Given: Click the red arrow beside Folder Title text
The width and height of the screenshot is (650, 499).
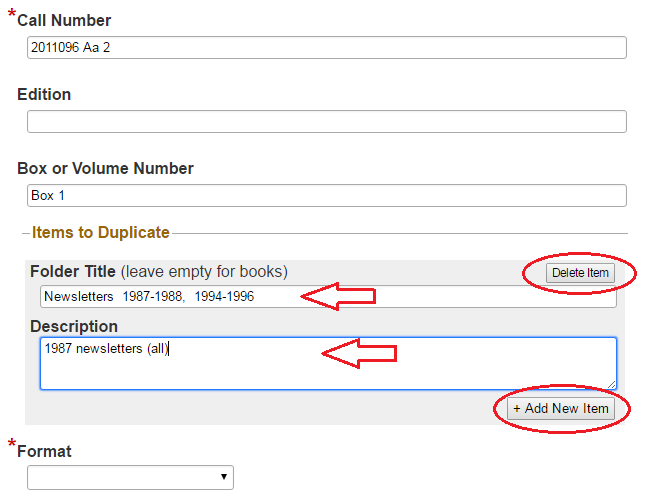Looking at the screenshot, I should click(x=338, y=296).
